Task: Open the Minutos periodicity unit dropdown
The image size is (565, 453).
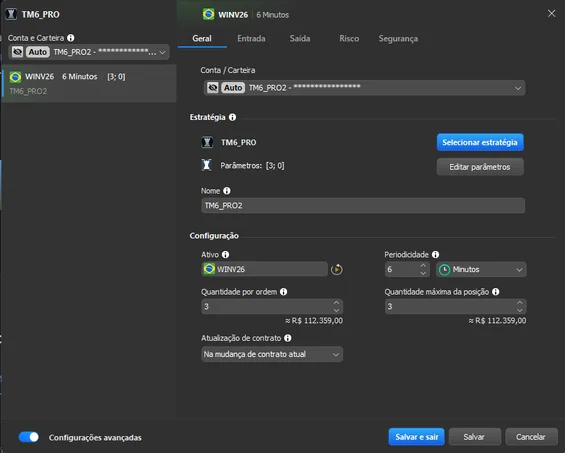Action: pos(481,270)
